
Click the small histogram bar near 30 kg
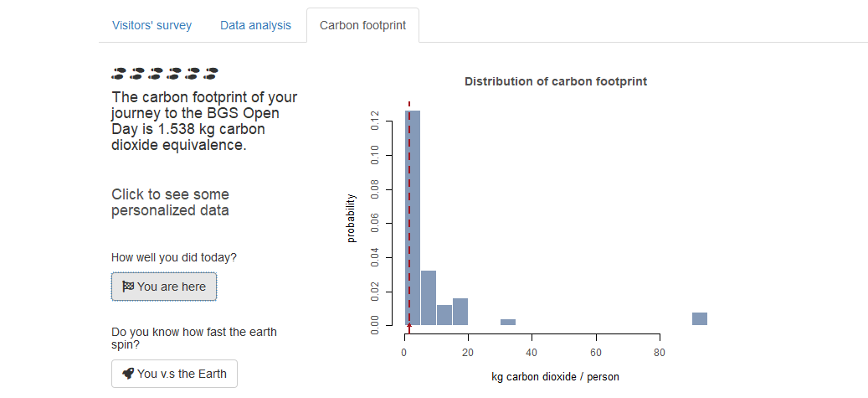pos(508,322)
